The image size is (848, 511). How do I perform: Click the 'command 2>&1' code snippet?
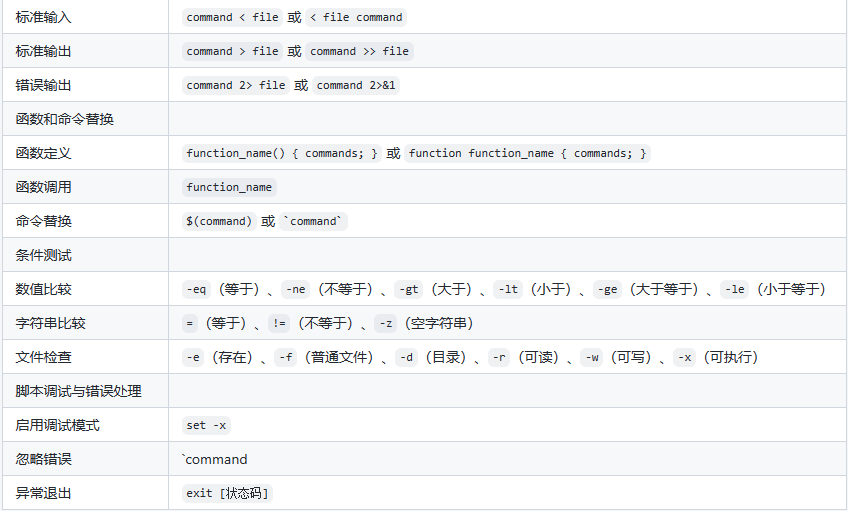coord(356,85)
